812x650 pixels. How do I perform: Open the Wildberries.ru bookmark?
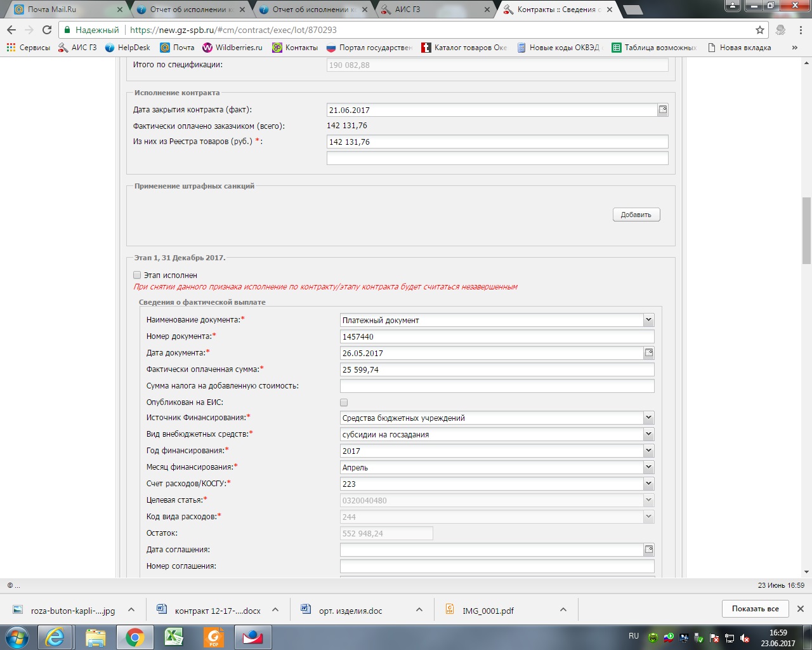click(x=232, y=48)
